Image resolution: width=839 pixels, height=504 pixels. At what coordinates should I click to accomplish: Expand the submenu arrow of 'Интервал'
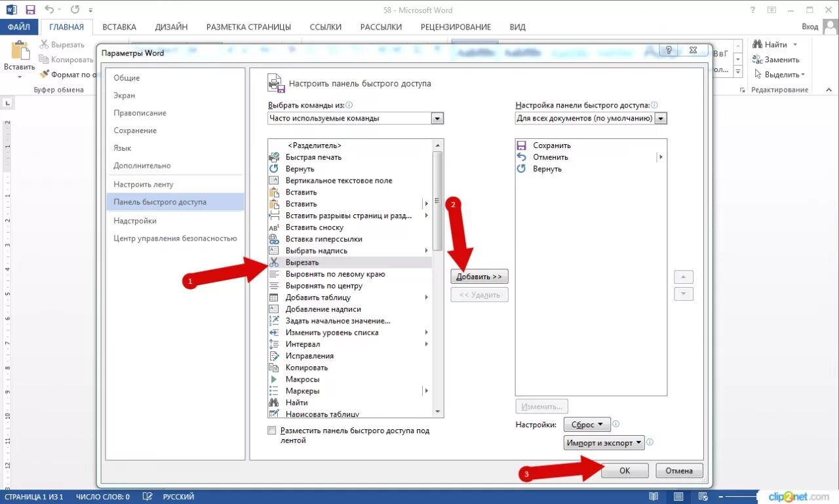(427, 344)
